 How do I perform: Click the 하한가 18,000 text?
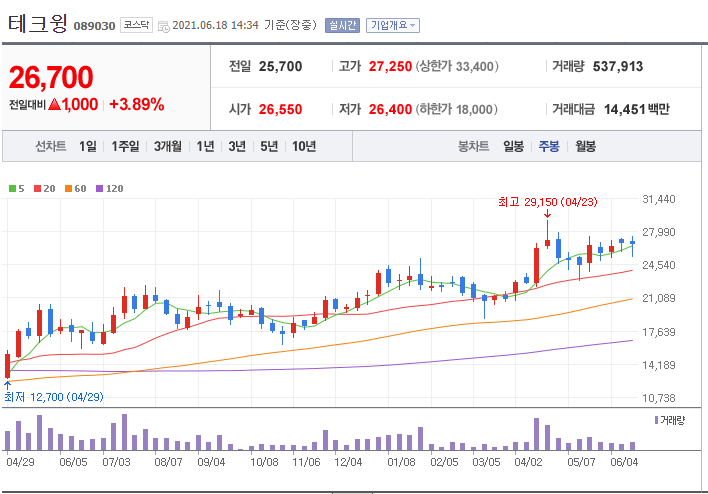[456, 109]
